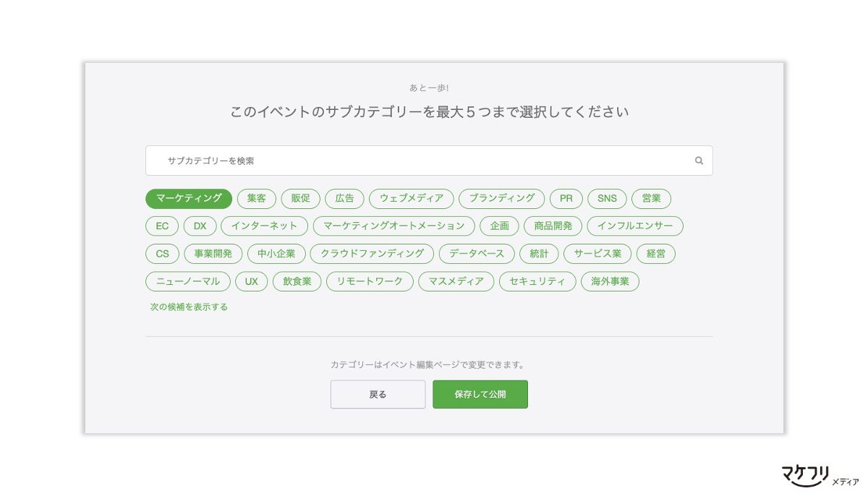Select the 販促 tag

(x=300, y=198)
